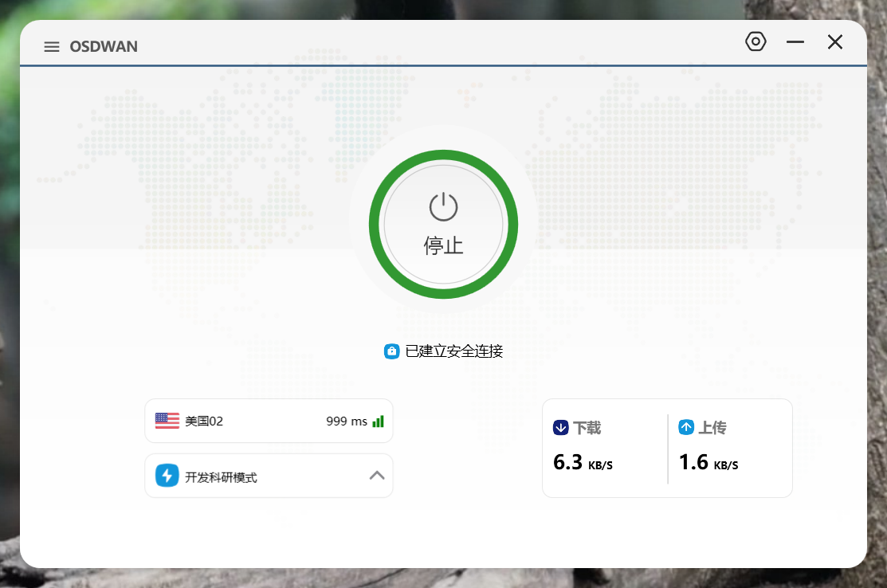Viewport: 887px width, 588px height.
Task: Click the US flag icon
Action: coord(167,421)
